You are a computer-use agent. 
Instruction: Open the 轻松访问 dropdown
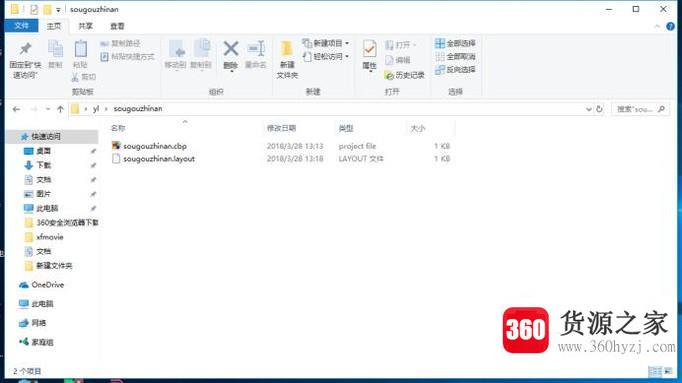pyautogui.click(x=326, y=57)
